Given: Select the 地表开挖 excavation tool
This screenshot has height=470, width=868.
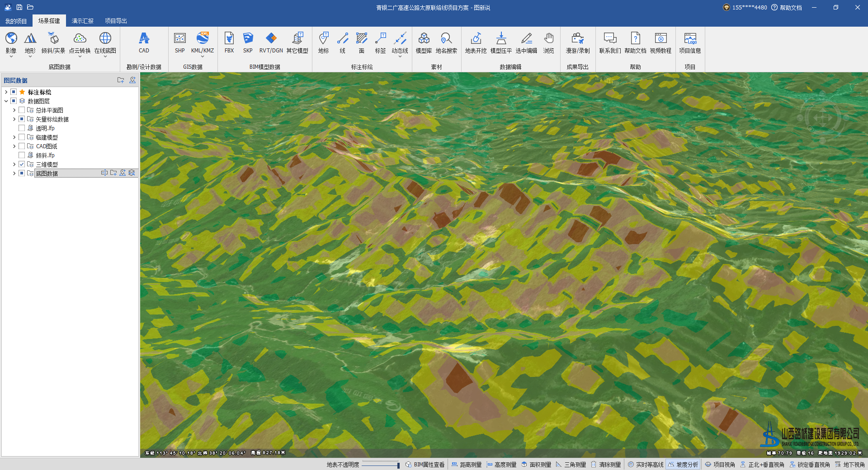Looking at the screenshot, I should 476,42.
